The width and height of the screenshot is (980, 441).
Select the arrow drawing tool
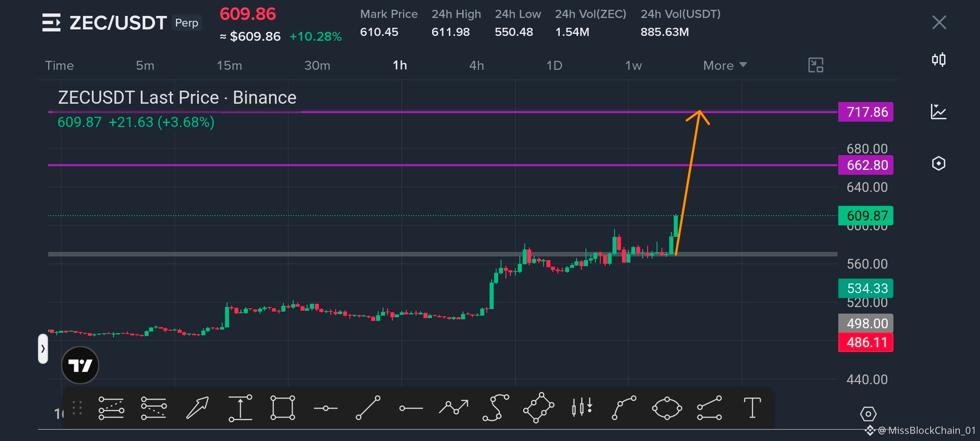(x=198, y=408)
